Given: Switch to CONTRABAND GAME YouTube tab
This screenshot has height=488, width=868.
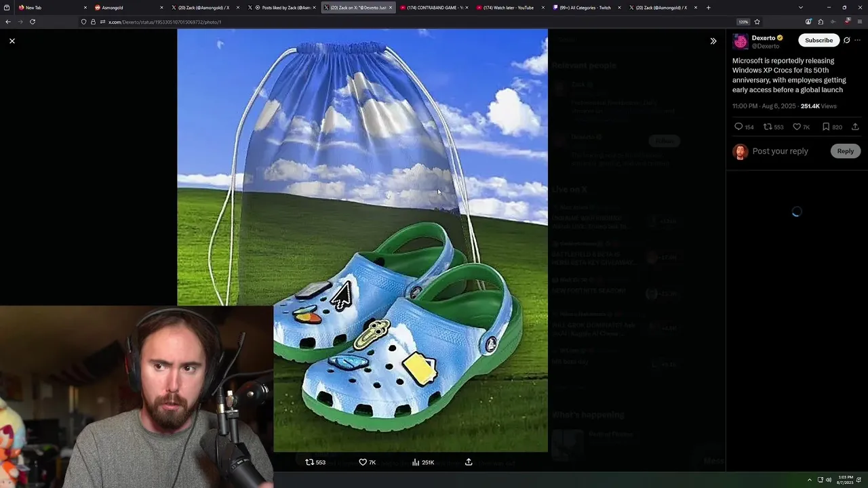Looking at the screenshot, I should click(433, 7).
